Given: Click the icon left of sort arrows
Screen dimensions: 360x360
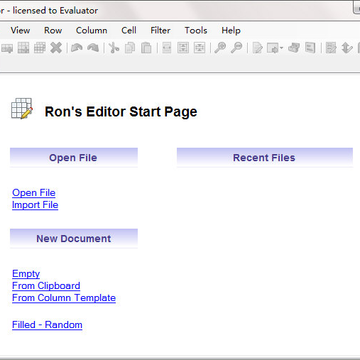Looking at the screenshot, I should point(331,48).
